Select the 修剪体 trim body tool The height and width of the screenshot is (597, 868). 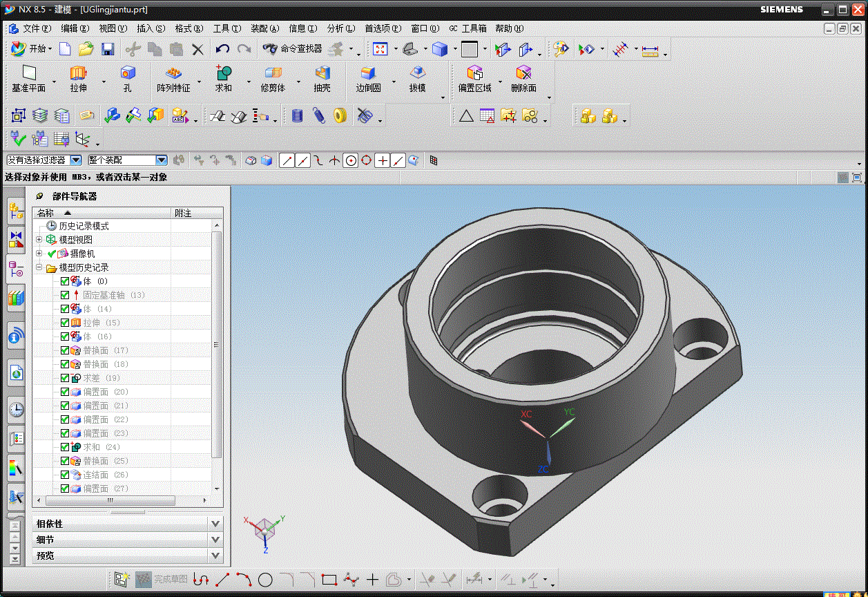click(x=273, y=79)
